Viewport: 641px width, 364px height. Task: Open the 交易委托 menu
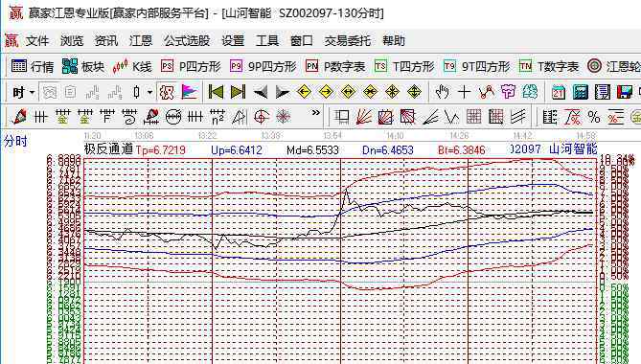348,41
